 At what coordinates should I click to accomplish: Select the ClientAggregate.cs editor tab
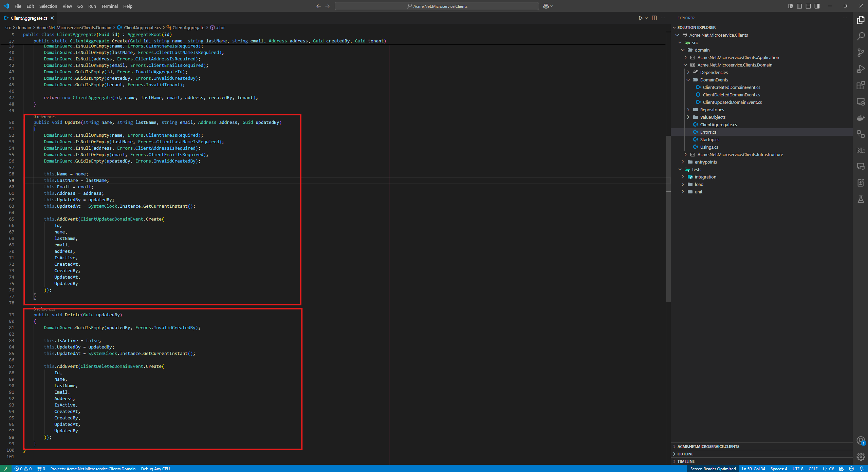(29, 18)
